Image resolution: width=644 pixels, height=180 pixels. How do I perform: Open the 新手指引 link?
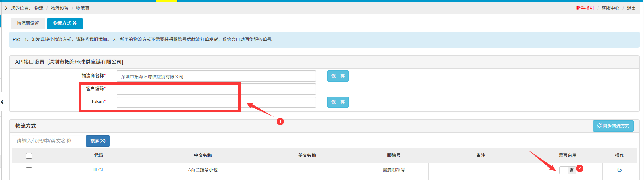(x=585, y=8)
